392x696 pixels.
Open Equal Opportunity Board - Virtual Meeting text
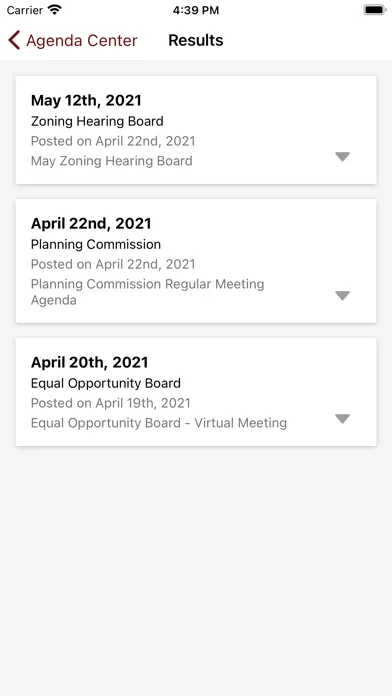[x=159, y=423]
